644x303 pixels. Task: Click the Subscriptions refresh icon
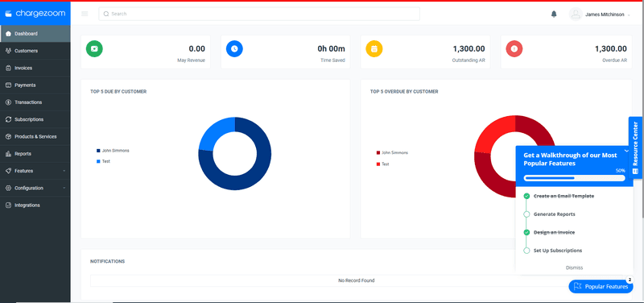(8, 119)
